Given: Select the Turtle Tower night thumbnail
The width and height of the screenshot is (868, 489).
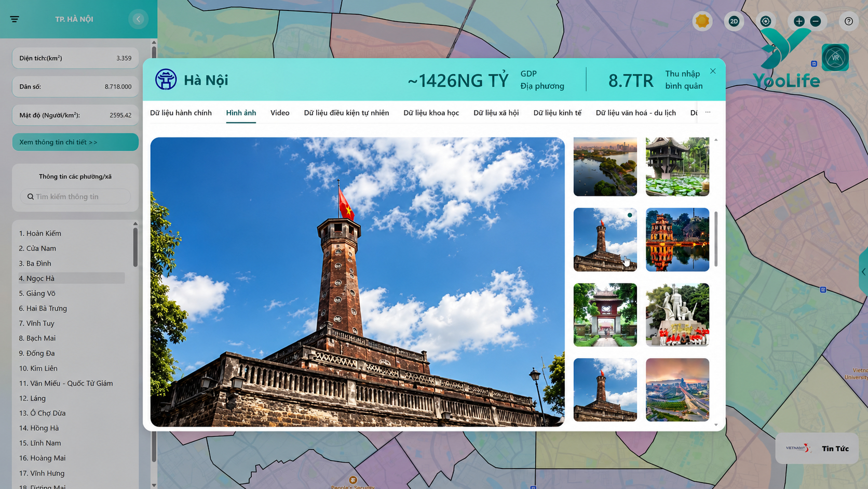Looking at the screenshot, I should (x=677, y=240).
